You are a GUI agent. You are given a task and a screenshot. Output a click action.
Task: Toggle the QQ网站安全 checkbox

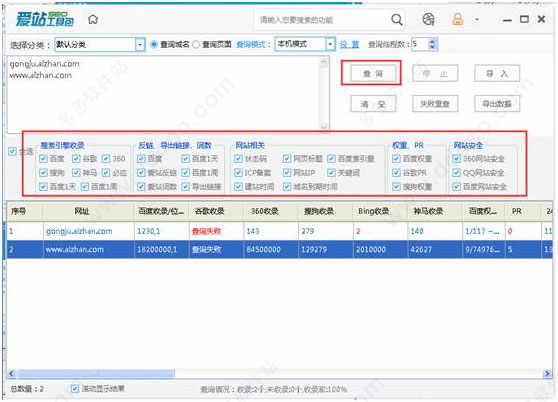[x=457, y=173]
